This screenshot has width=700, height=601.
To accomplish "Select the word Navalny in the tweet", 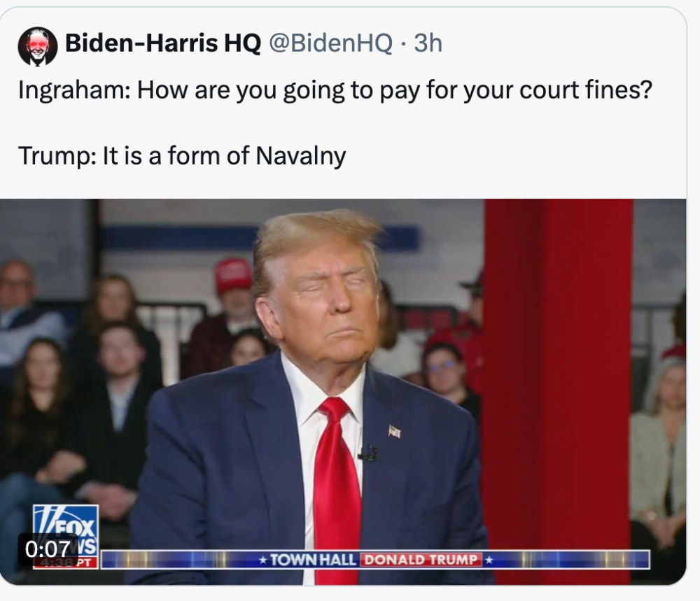I will (301, 156).
